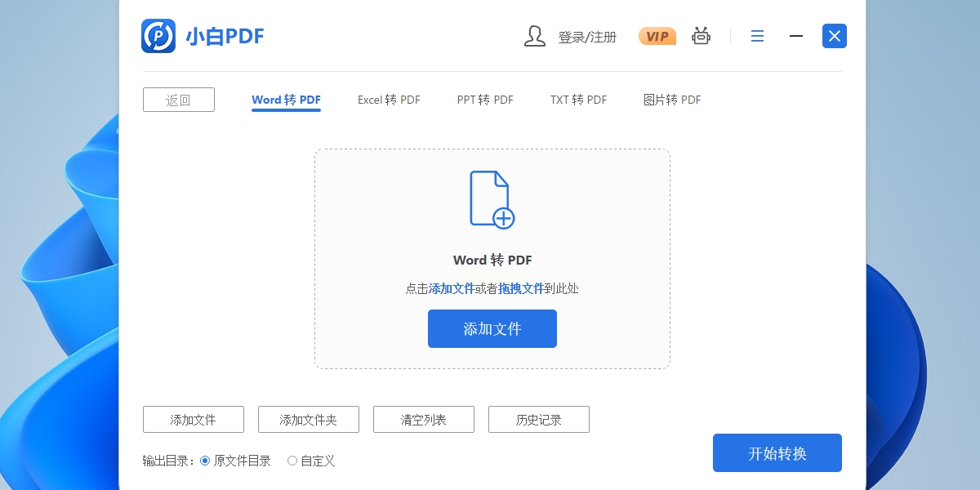Minimize the 小白PDF window
980x490 pixels.
click(796, 36)
